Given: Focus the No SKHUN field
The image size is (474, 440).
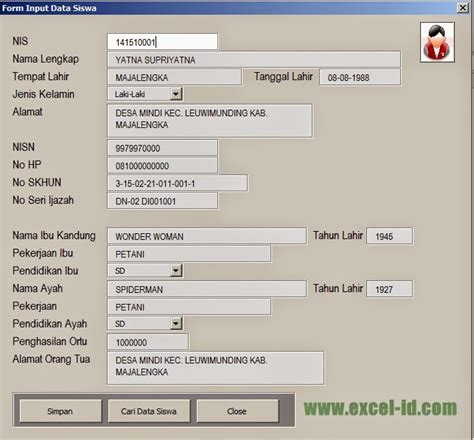Looking at the screenshot, I should [177, 183].
